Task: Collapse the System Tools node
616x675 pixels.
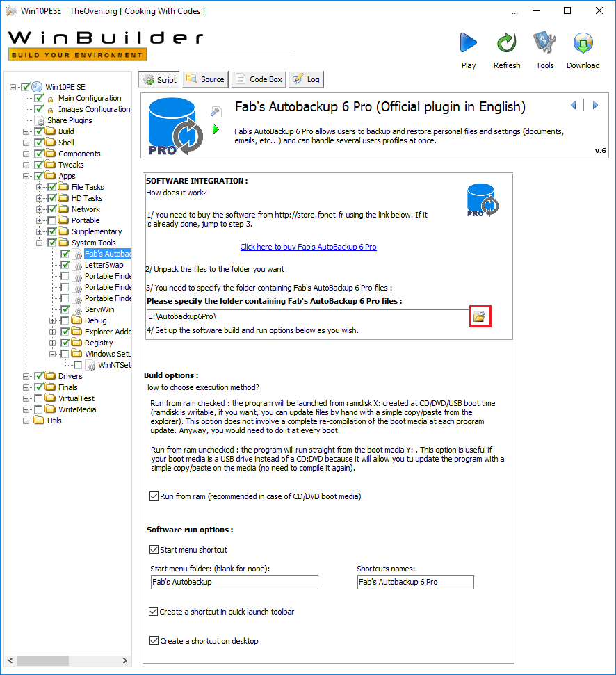Action: coord(39,243)
